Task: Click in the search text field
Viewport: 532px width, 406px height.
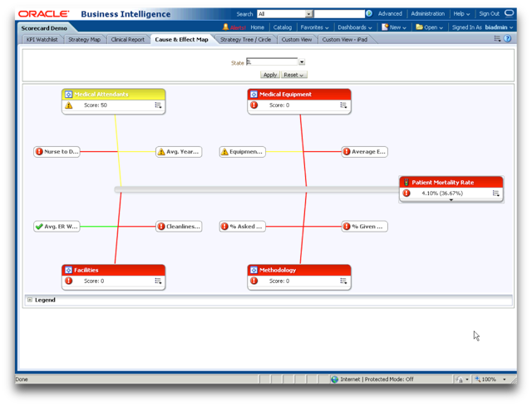Action: point(339,14)
